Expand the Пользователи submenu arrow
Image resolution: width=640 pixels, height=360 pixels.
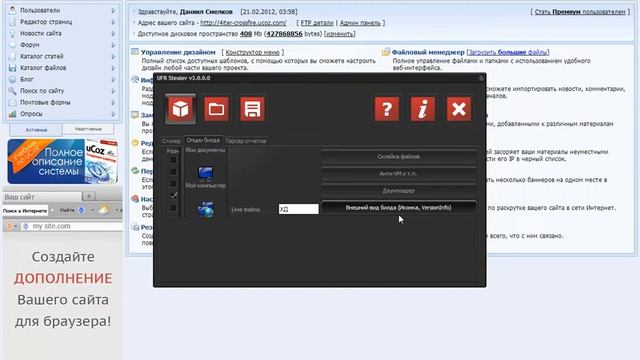coord(113,10)
